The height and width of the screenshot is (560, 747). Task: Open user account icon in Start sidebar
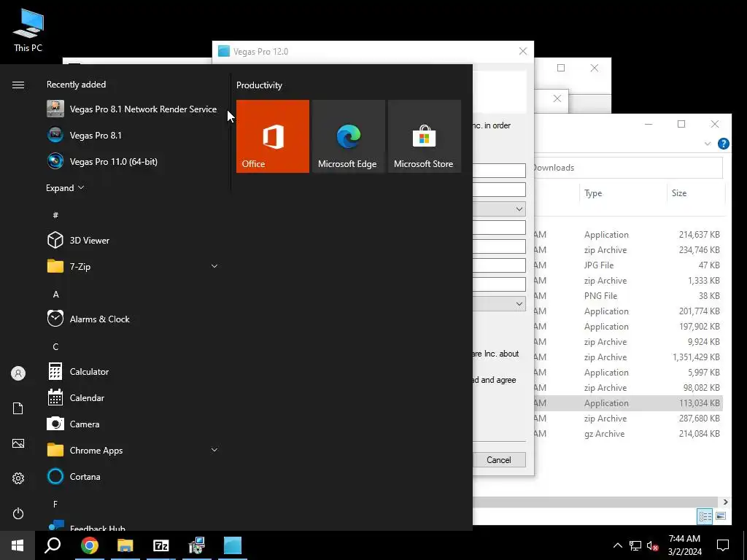click(x=18, y=373)
